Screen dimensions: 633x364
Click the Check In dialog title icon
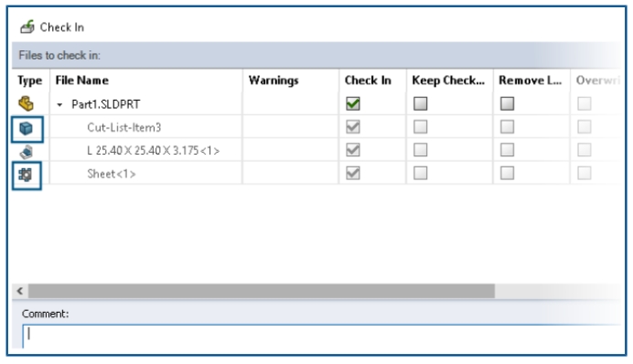coord(27,27)
